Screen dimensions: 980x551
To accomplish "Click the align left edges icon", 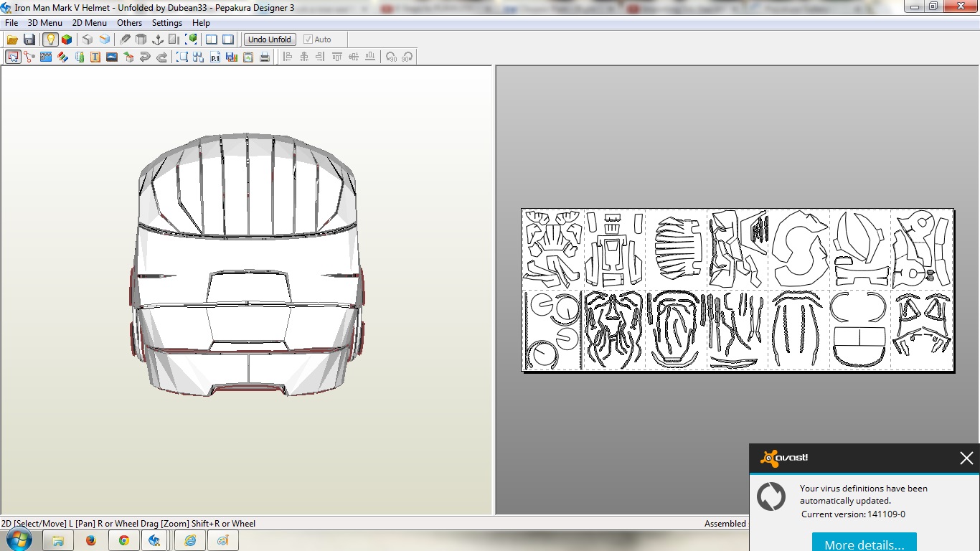I will [x=288, y=57].
